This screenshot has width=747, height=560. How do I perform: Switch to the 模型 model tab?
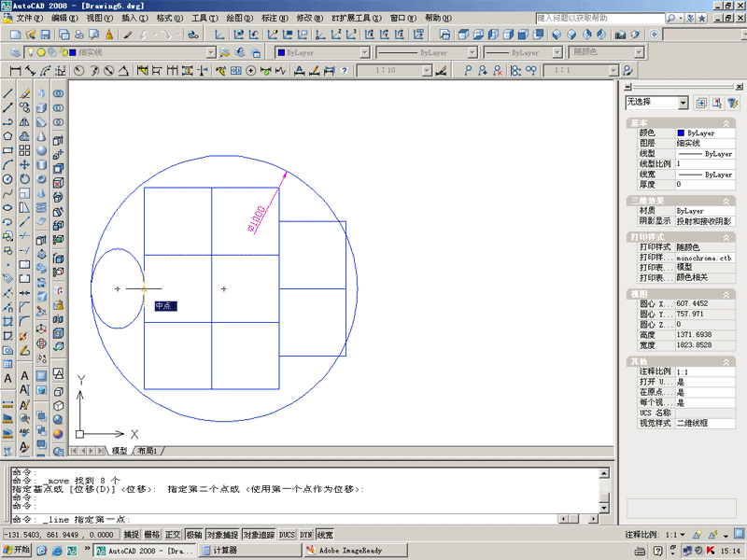120,451
